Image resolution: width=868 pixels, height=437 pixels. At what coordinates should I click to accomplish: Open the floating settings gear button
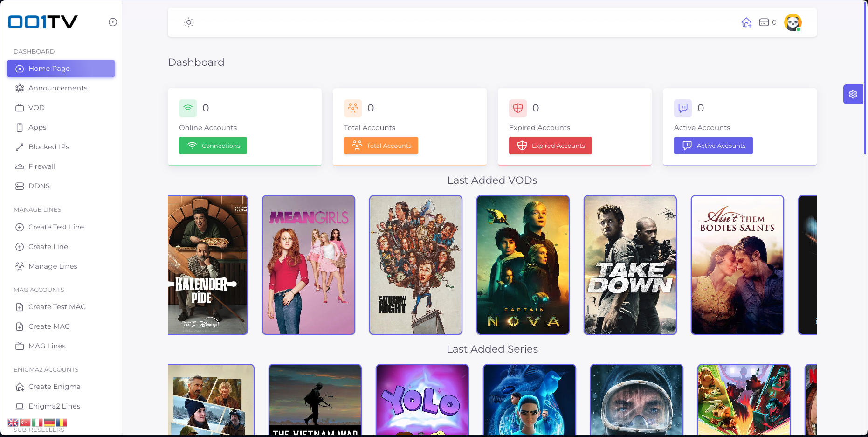(853, 94)
